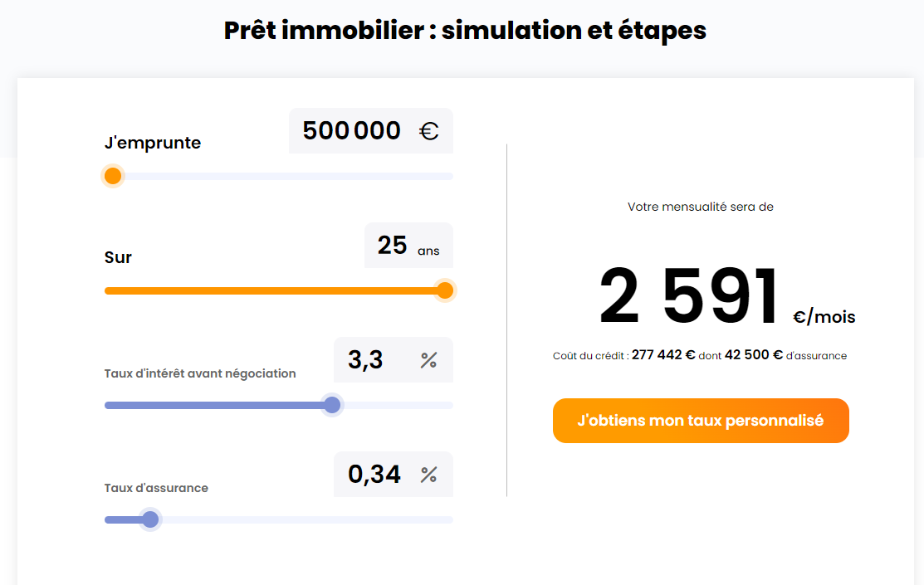Click the "Taux d'intérêt avant négociation" label

(200, 373)
